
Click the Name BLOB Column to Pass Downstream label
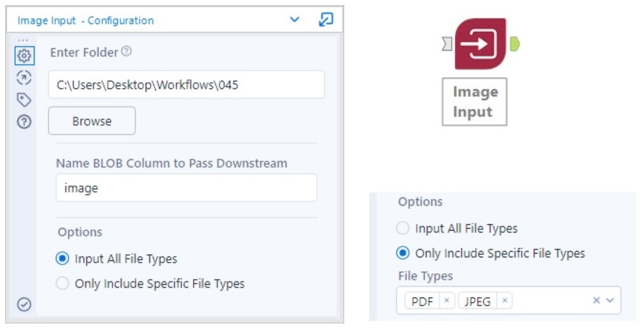172,163
